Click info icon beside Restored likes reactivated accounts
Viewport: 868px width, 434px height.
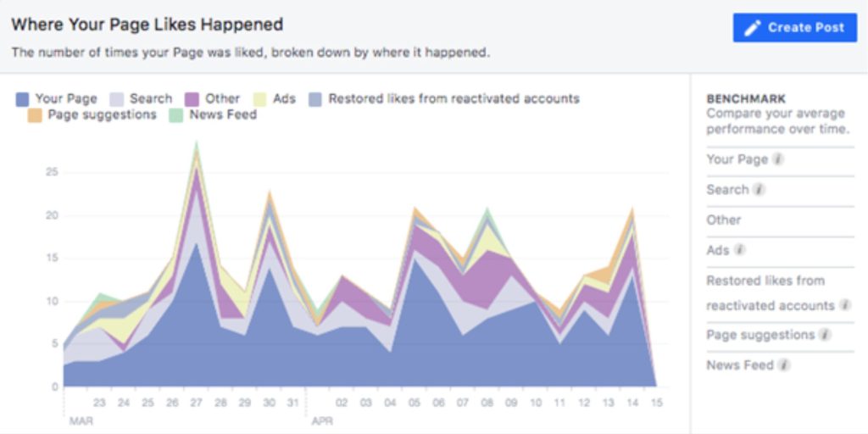pyautogui.click(x=845, y=305)
